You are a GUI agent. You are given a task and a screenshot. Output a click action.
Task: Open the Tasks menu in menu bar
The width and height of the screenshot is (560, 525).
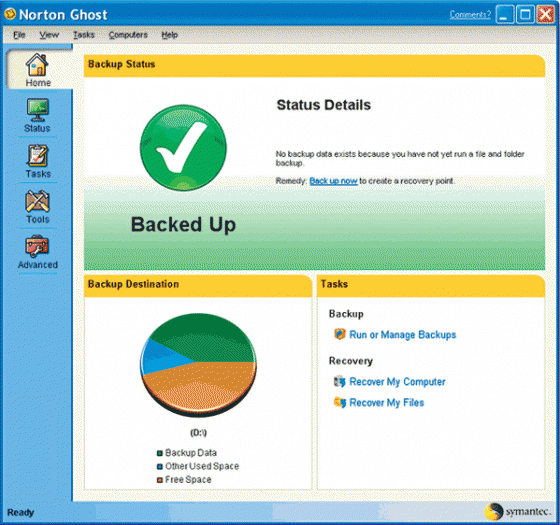(84, 35)
